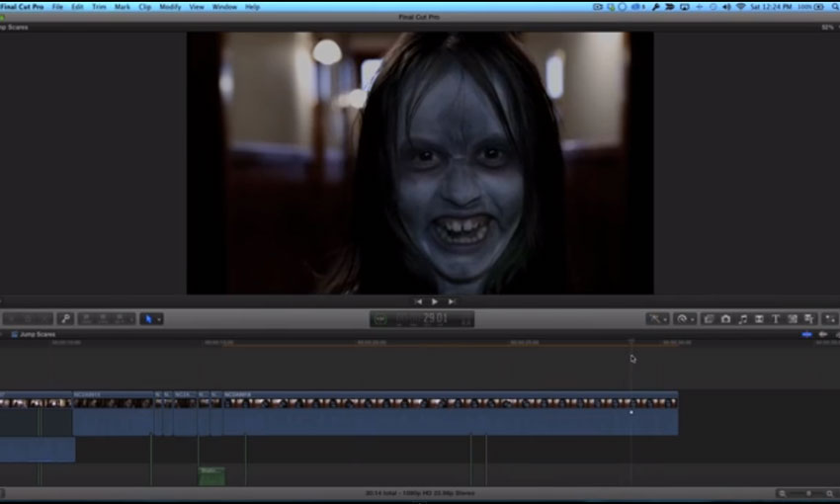
Task: Open the Window menu
Action: [x=224, y=7]
